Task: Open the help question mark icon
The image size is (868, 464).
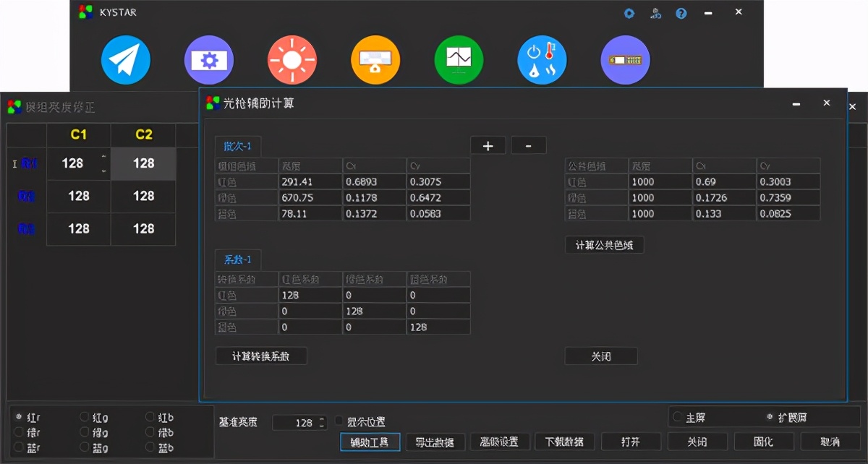Action: pyautogui.click(x=681, y=12)
